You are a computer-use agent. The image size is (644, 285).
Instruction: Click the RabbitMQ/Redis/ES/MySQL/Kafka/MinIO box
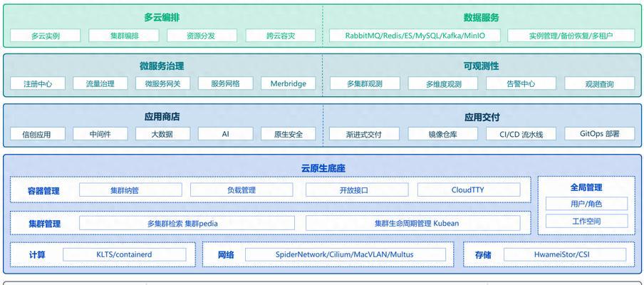pos(415,36)
